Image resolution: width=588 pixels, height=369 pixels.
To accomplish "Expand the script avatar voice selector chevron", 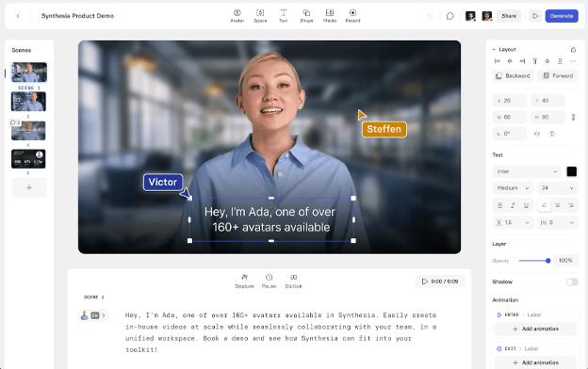I will [x=104, y=315].
